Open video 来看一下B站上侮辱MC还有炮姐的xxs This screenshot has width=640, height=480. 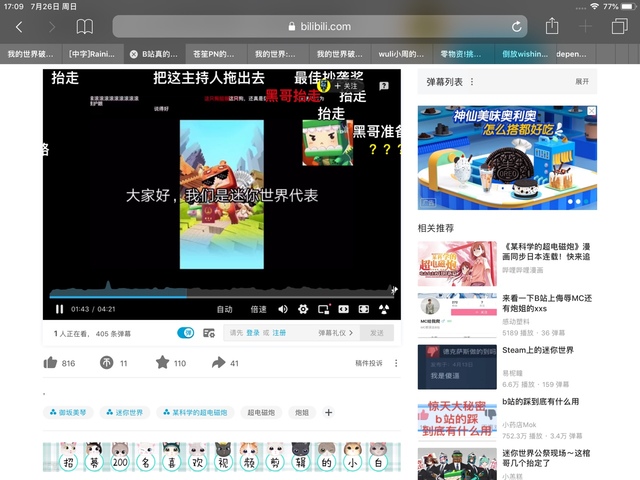(x=547, y=303)
